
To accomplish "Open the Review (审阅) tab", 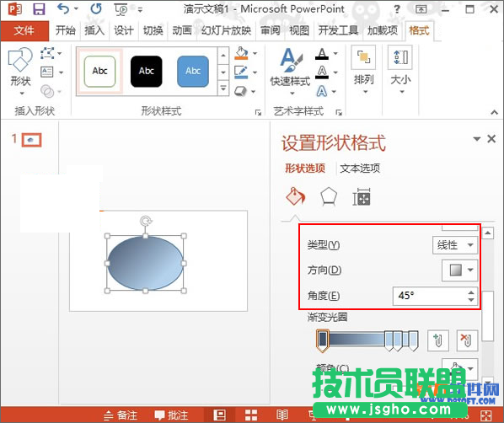I will [x=270, y=31].
